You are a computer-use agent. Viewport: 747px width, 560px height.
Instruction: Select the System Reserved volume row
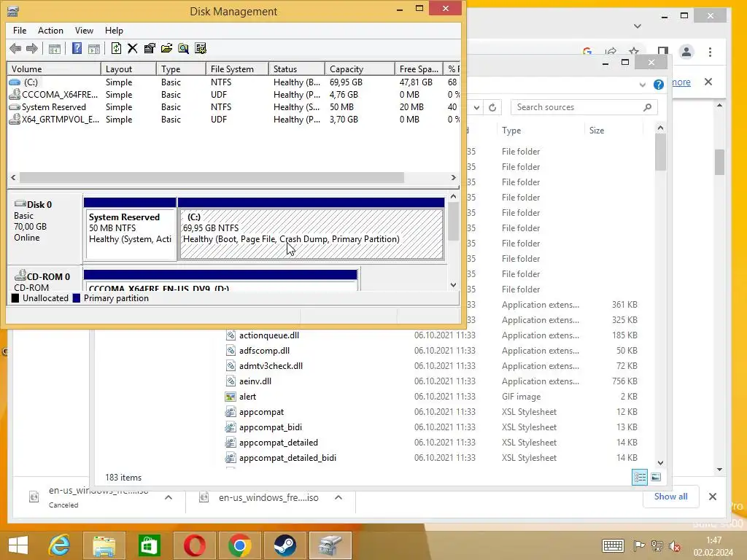pos(233,107)
